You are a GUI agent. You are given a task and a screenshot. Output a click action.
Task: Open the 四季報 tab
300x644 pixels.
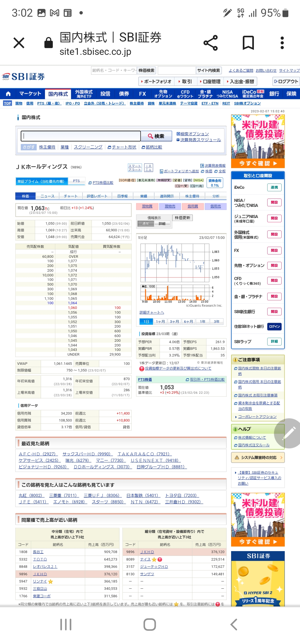(x=122, y=196)
